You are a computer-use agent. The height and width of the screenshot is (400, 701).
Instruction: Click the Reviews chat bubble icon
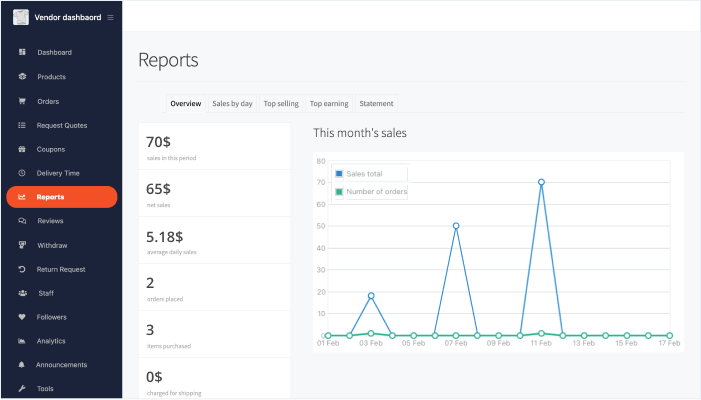tap(22, 221)
